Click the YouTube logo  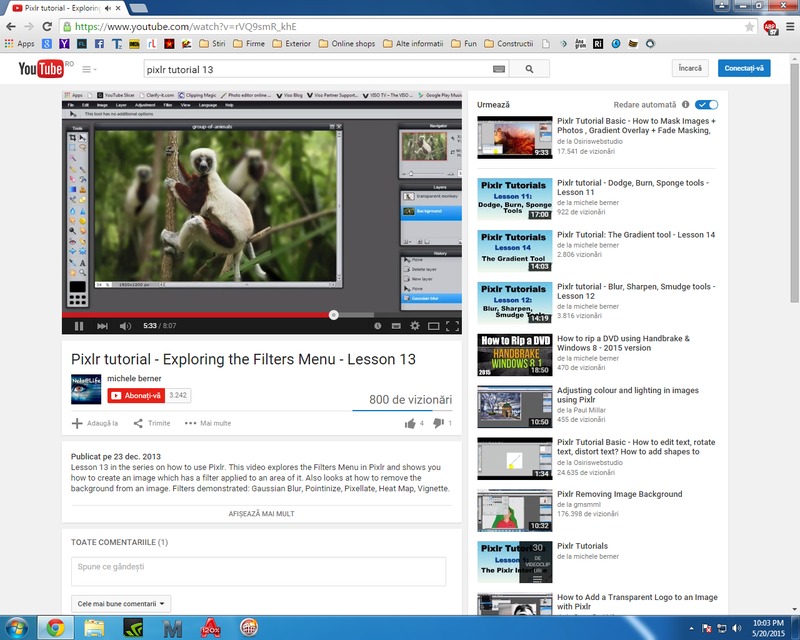coord(41,68)
